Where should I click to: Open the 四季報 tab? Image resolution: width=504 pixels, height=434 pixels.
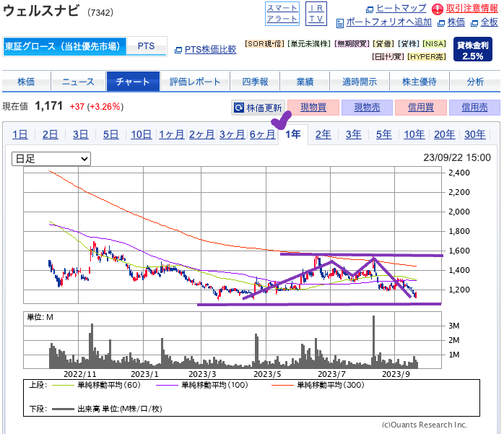255,82
